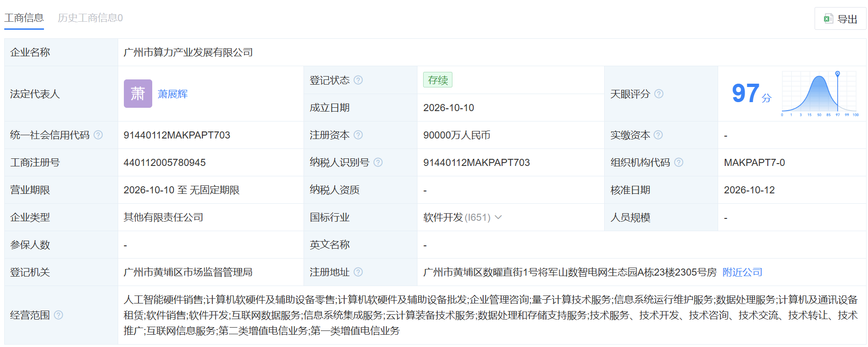The height and width of the screenshot is (347, 868).
Task: Click the Excel icon in export button
Action: [828, 19]
